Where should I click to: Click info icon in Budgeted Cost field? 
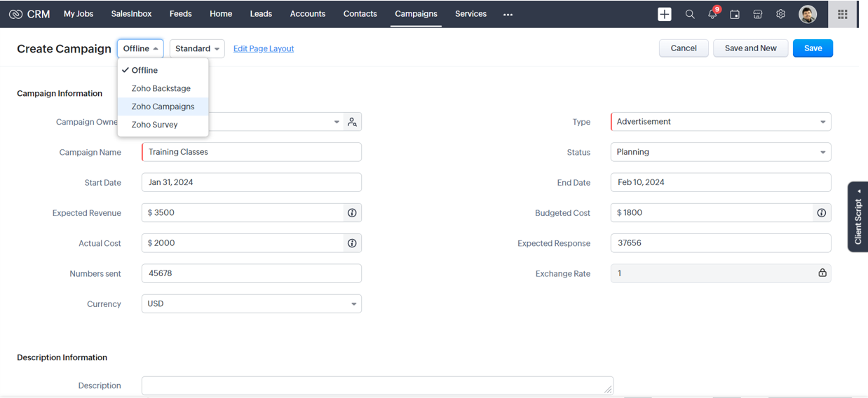(821, 213)
